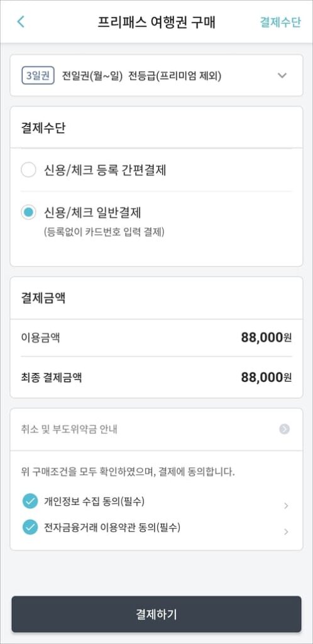Uncheck 개인정보 수집 동의(필수) checkbox

click(x=30, y=501)
